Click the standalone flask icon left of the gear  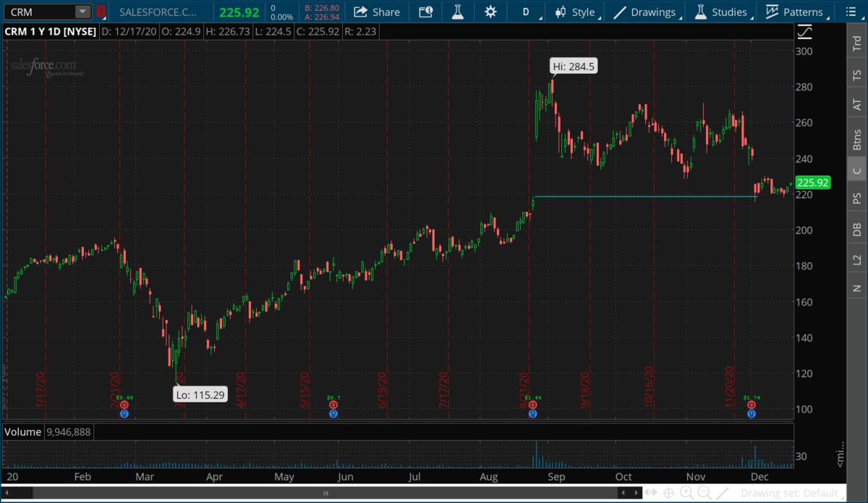(457, 12)
